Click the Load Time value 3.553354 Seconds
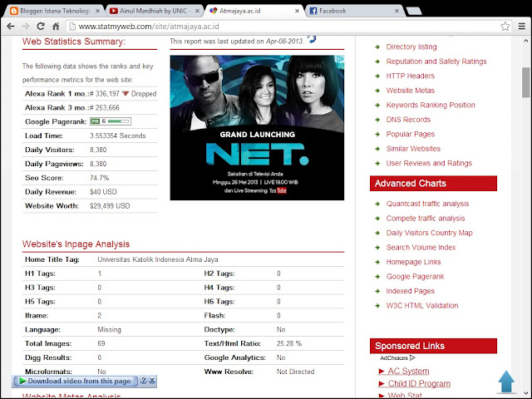Image resolution: width=532 pixels, height=399 pixels. [x=117, y=135]
